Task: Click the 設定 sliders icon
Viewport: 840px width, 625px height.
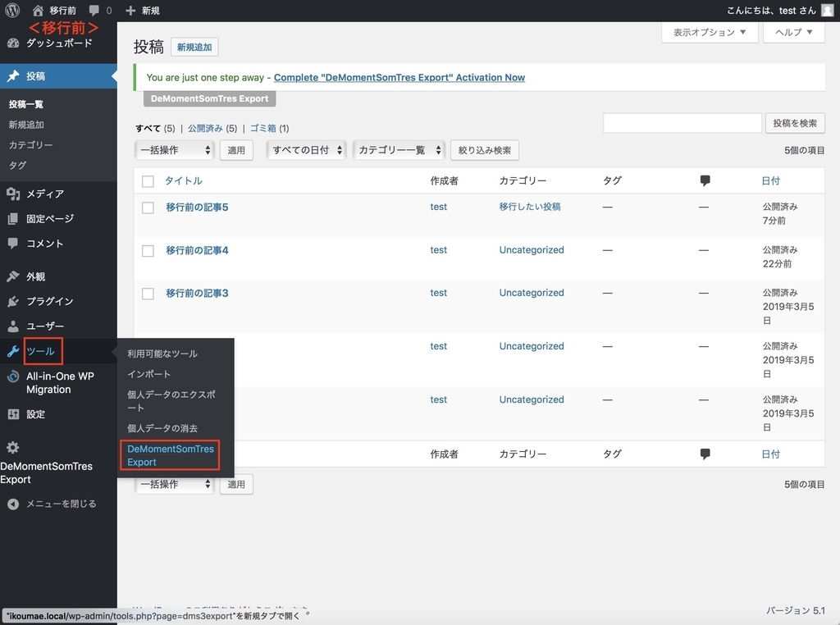Action: [x=13, y=414]
